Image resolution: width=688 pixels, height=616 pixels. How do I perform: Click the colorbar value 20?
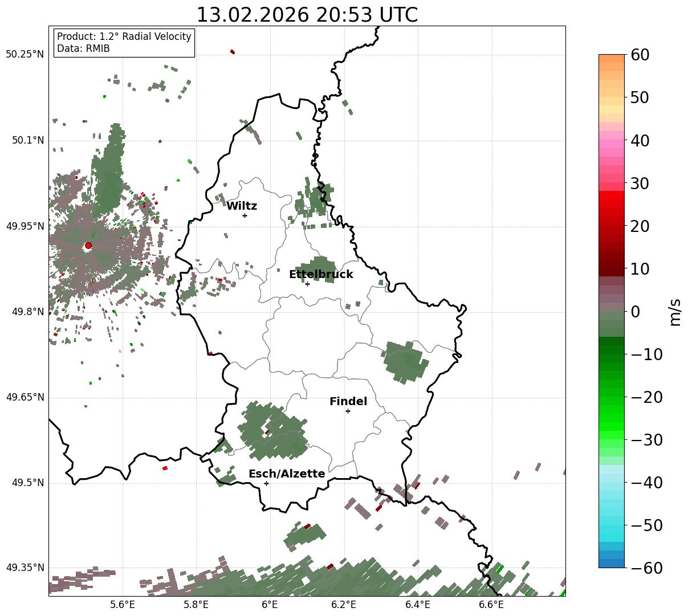[x=640, y=226]
